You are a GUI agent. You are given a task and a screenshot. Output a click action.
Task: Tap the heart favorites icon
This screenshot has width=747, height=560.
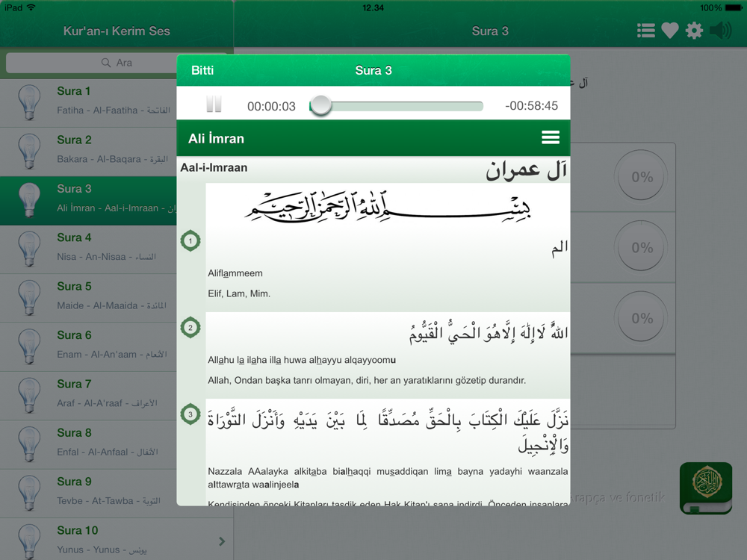[x=670, y=31]
